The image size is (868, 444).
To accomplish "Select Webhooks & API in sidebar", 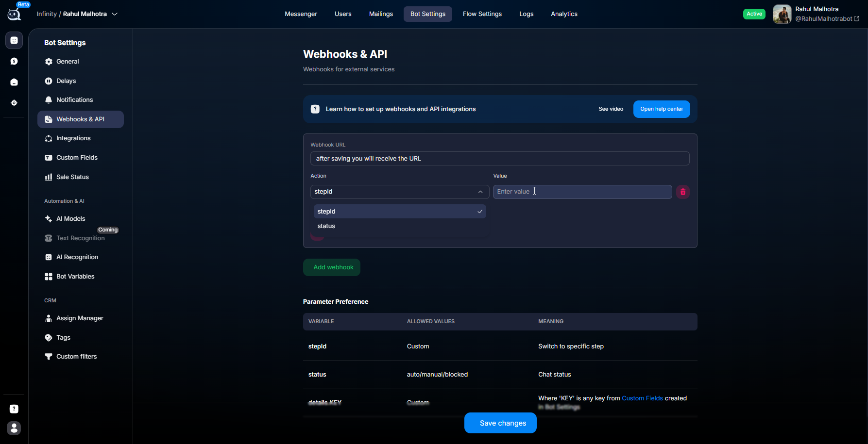I will [81, 119].
